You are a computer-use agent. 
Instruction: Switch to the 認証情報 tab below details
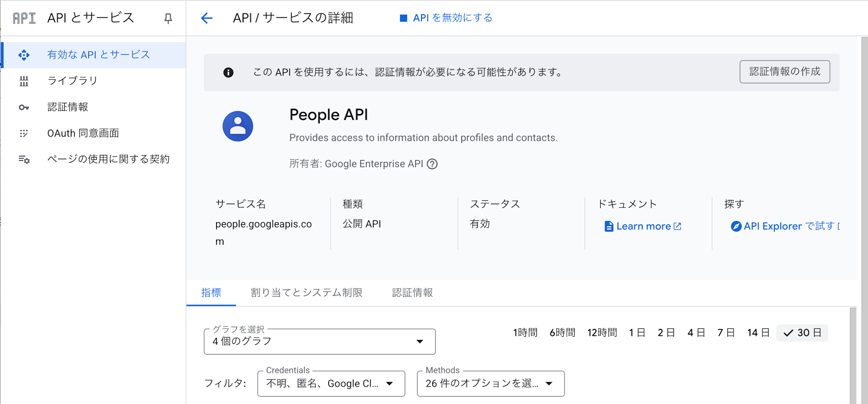(412, 293)
